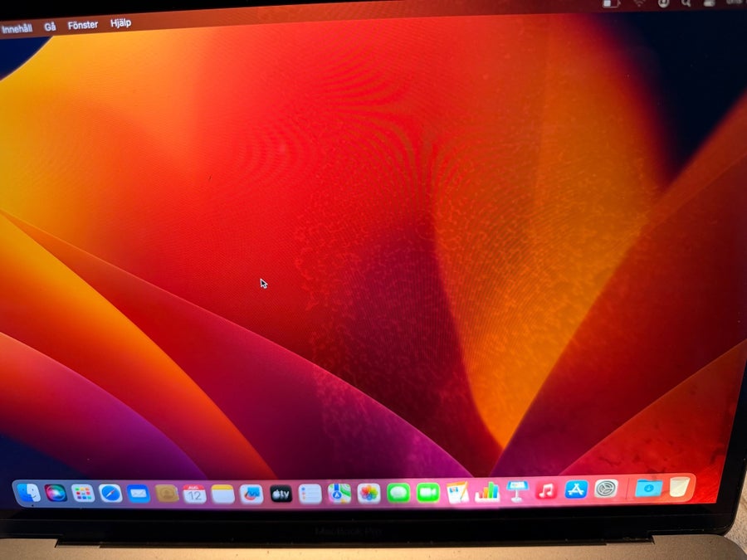Launch FaceTime from the Dock

(427, 493)
